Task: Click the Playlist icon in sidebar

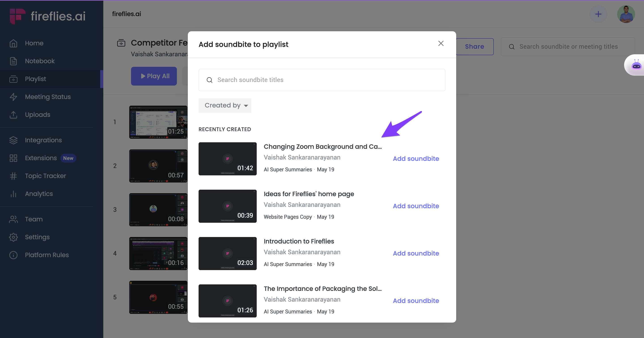Action: tap(13, 79)
